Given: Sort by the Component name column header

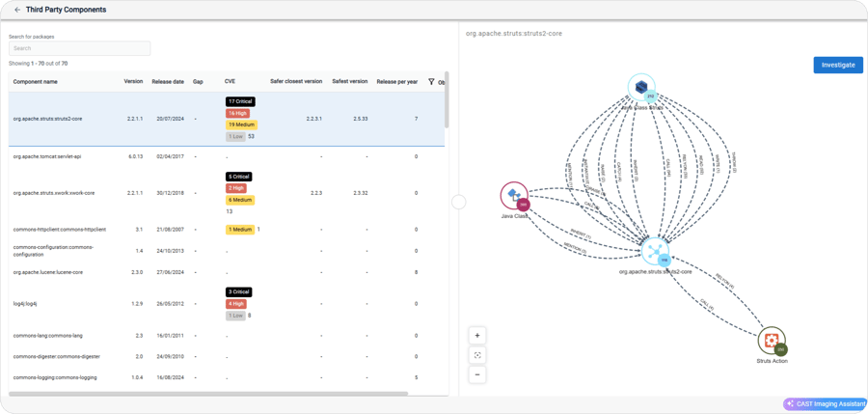Looking at the screenshot, I should click(35, 82).
